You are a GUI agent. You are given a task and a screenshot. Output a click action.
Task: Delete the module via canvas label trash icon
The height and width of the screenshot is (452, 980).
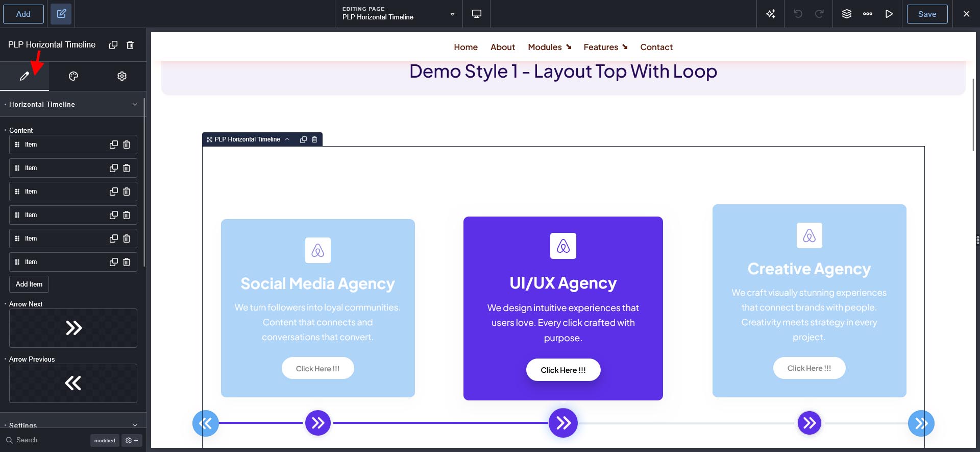(314, 139)
